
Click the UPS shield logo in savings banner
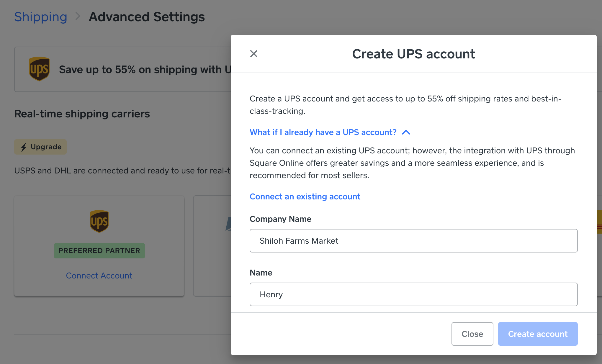(39, 69)
